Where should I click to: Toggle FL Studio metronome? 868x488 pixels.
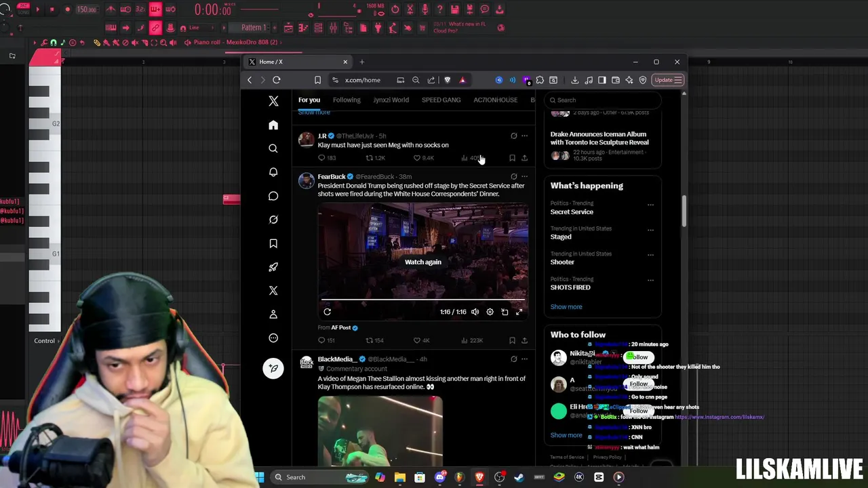[x=111, y=9]
